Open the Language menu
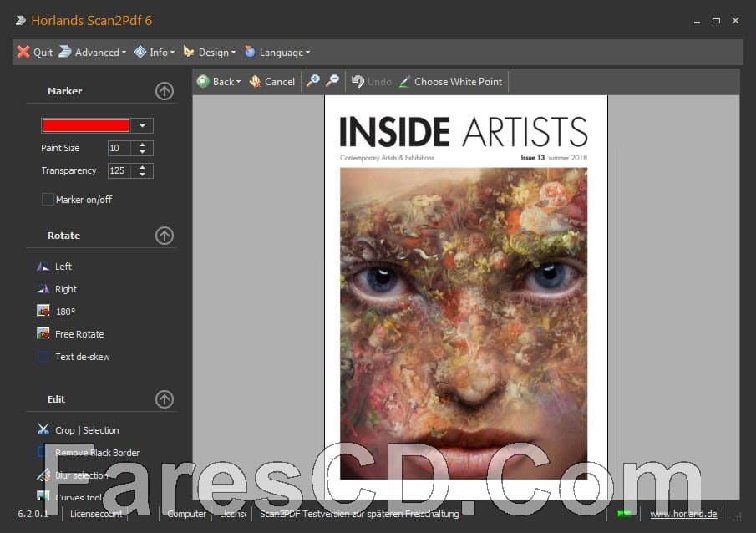 (277, 52)
